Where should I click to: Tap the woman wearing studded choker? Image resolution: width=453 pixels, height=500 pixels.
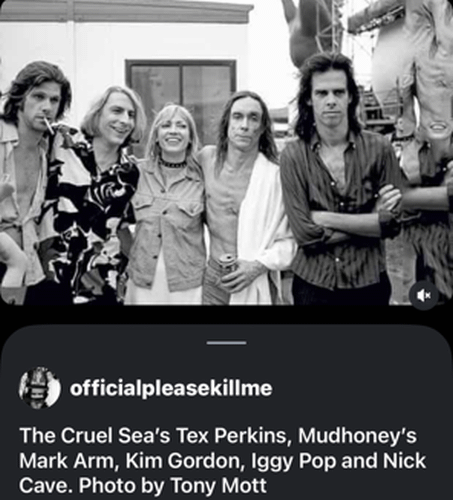168,207
